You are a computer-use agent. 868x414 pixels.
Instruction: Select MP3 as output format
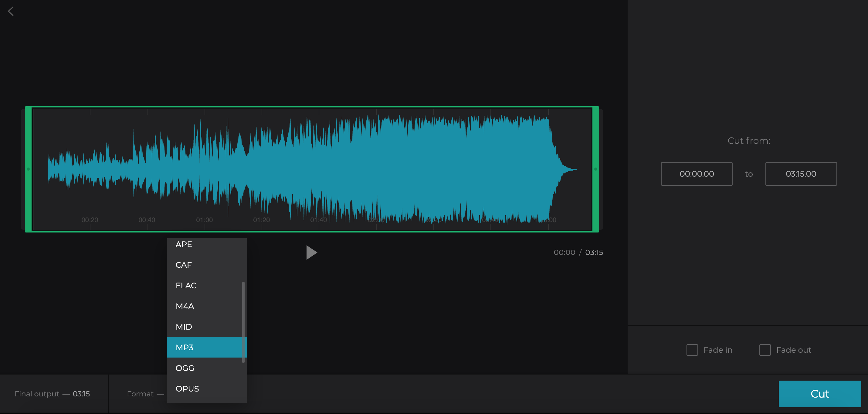coord(185,347)
